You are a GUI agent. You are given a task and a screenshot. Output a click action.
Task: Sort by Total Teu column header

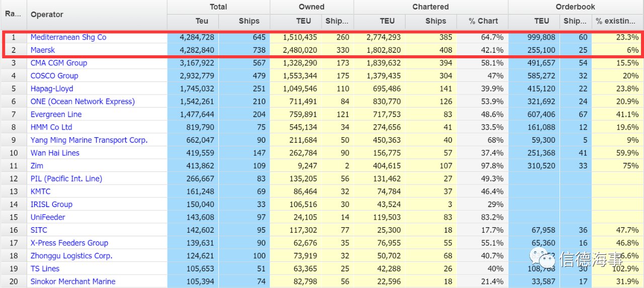click(193, 21)
